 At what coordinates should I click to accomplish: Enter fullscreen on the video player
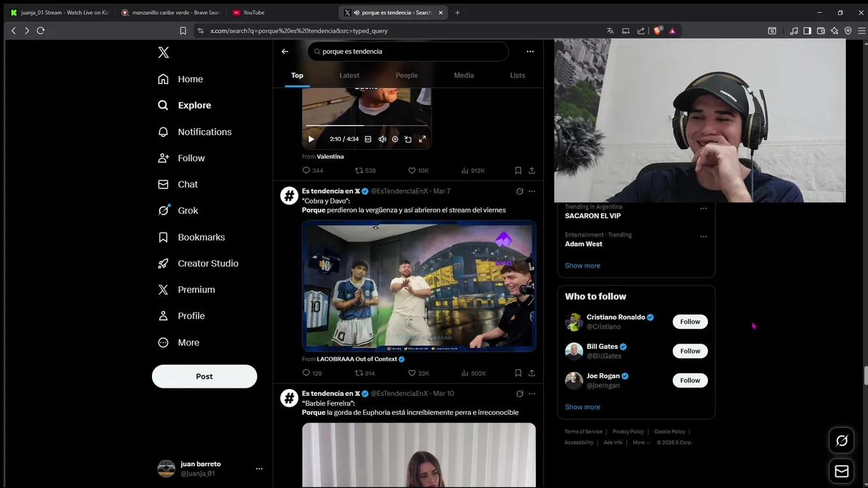coord(422,139)
